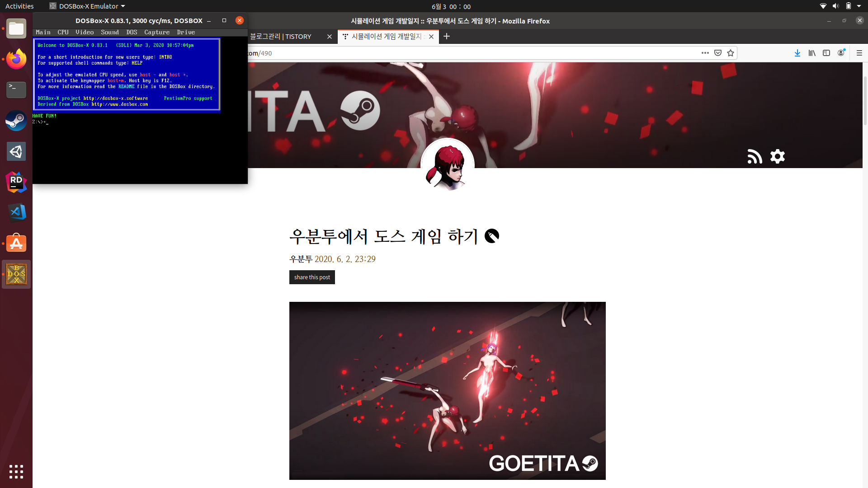Open DOSBox-X CPU menu

(x=63, y=32)
